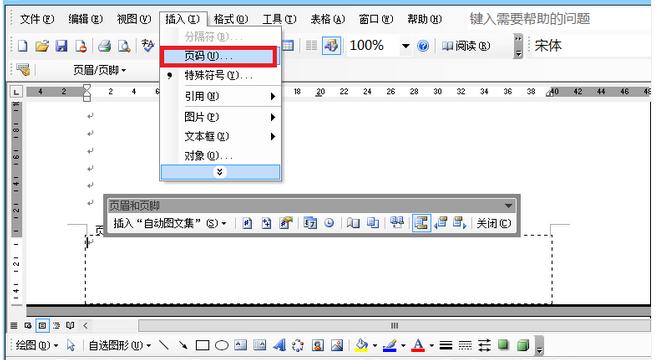Select the Select Objects arrow tool
This screenshot has width=656, height=360.
click(x=71, y=345)
